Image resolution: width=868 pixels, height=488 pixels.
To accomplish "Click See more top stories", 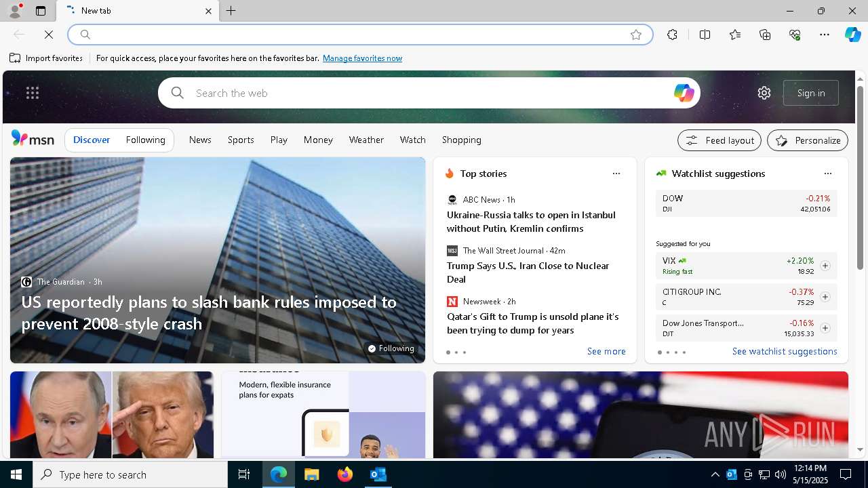I will pos(606,351).
